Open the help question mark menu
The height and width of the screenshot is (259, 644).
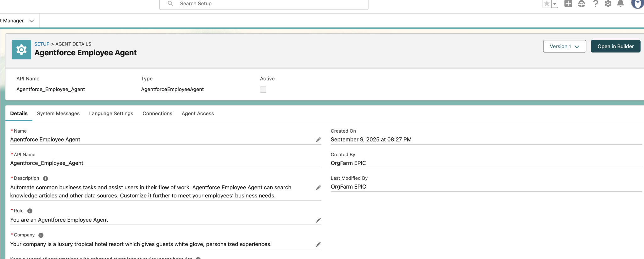pyautogui.click(x=595, y=4)
